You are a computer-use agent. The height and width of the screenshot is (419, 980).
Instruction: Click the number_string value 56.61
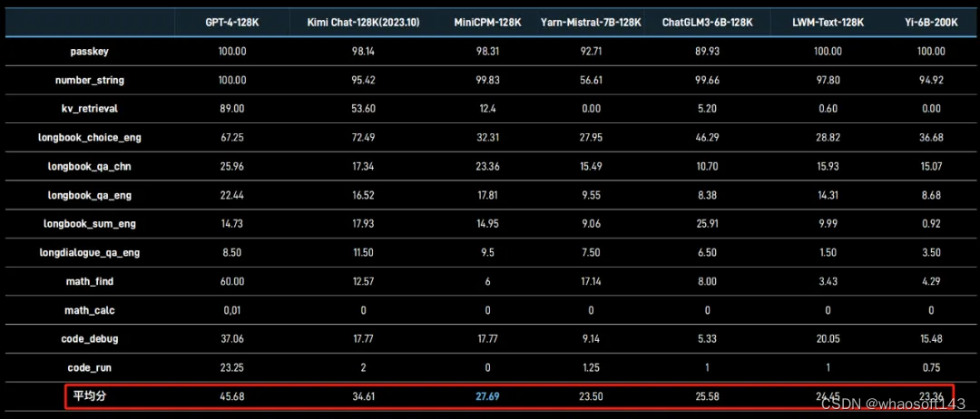591,81
